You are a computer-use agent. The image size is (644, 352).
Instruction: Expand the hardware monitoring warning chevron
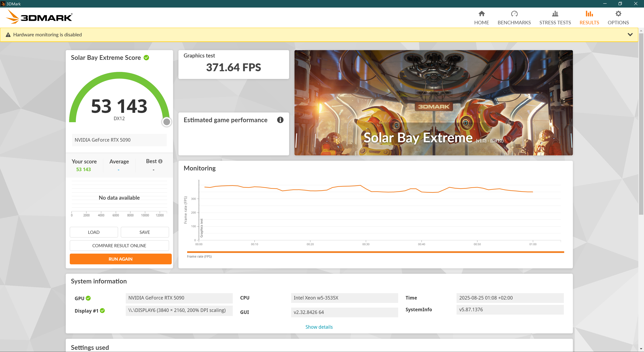(630, 35)
